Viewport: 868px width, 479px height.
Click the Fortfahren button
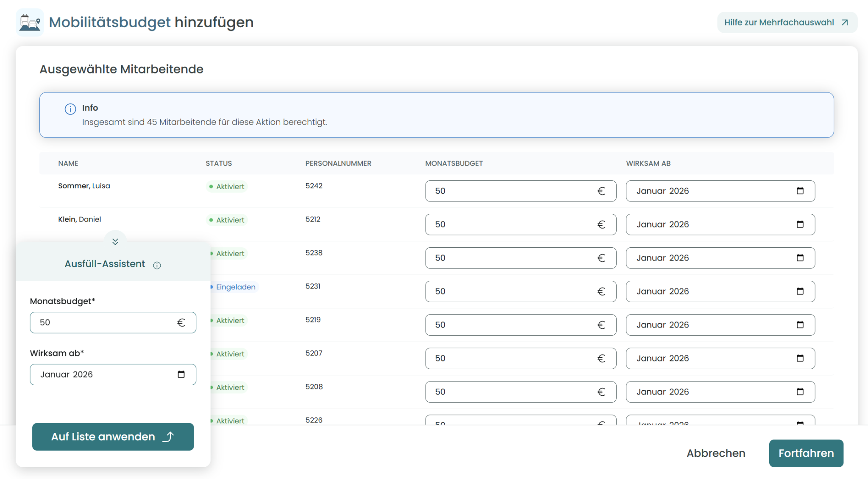pyautogui.click(x=806, y=453)
